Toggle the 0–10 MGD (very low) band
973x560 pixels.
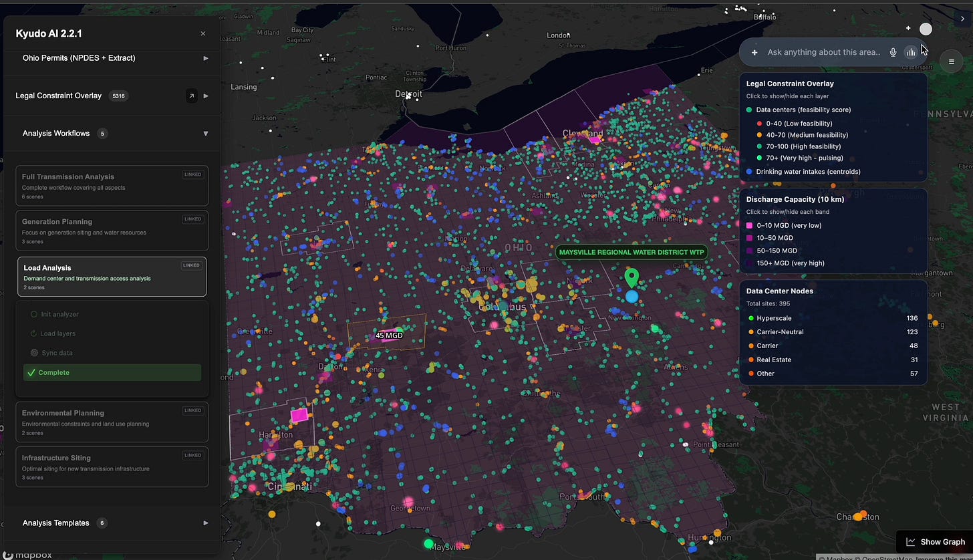coord(784,225)
